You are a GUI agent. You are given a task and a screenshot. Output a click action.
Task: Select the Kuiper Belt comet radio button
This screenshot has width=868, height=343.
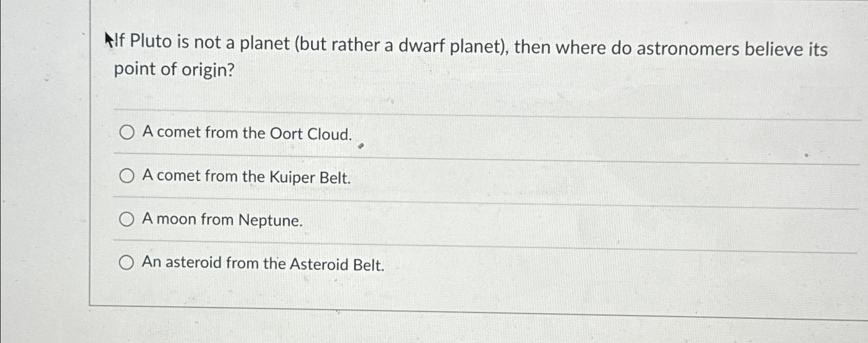tap(127, 176)
